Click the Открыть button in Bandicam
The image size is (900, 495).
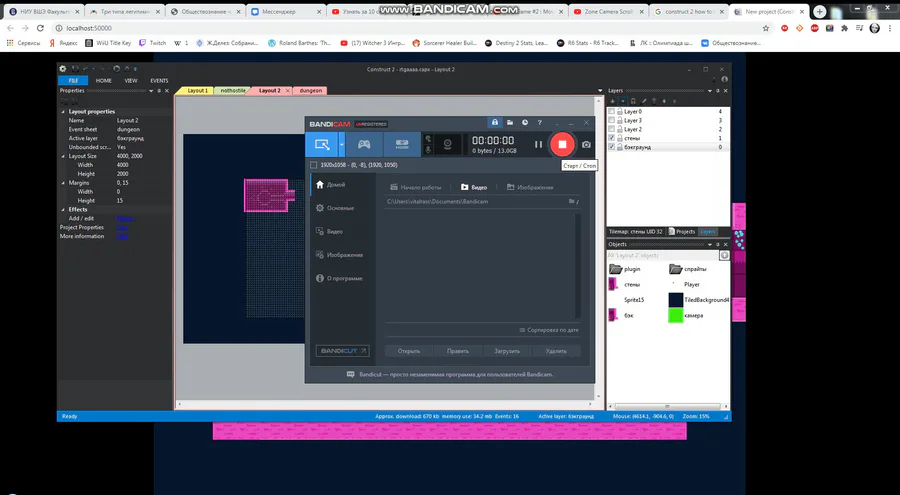[x=409, y=351]
